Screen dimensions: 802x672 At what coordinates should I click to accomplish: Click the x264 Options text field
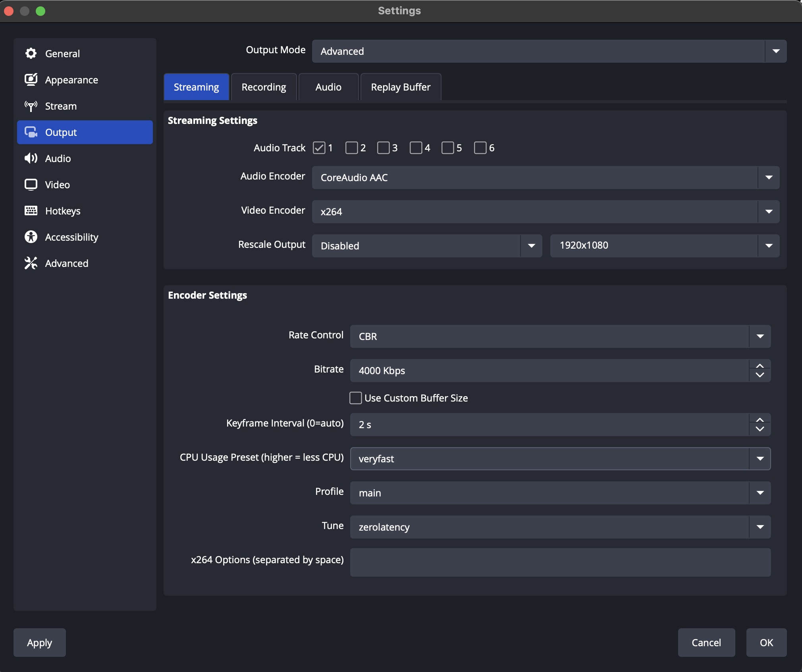[560, 562]
